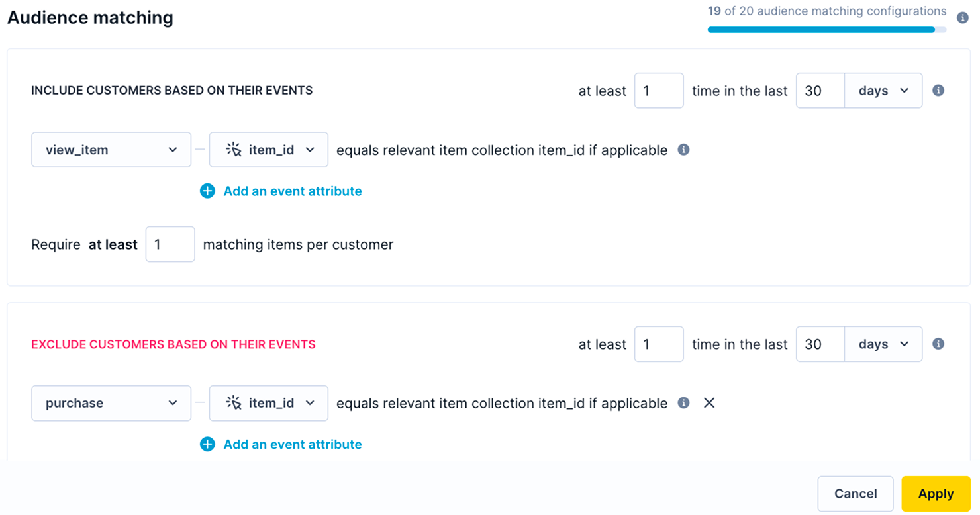This screenshot has height=515, width=980.
Task: Click the audience matching configurations progress bar
Action: click(827, 30)
